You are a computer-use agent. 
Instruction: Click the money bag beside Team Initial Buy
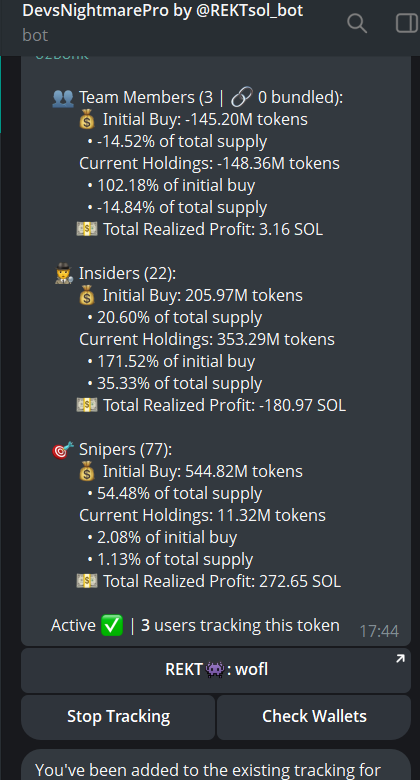(87, 119)
